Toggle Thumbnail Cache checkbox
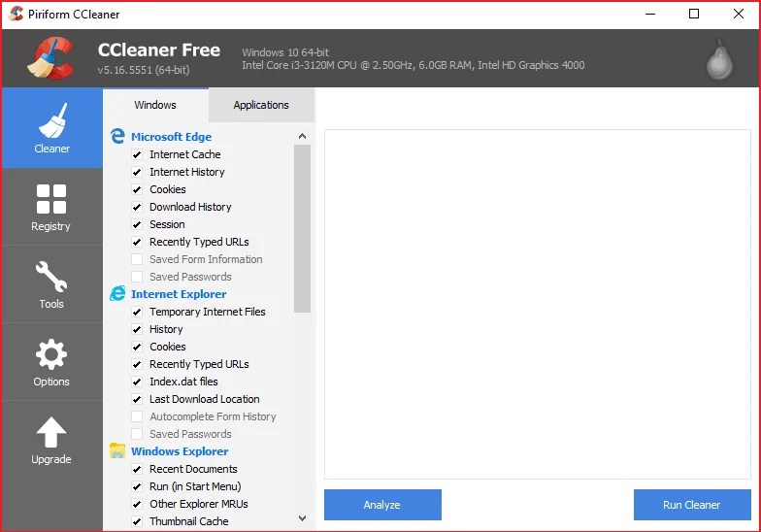This screenshot has width=761, height=532. click(x=137, y=521)
